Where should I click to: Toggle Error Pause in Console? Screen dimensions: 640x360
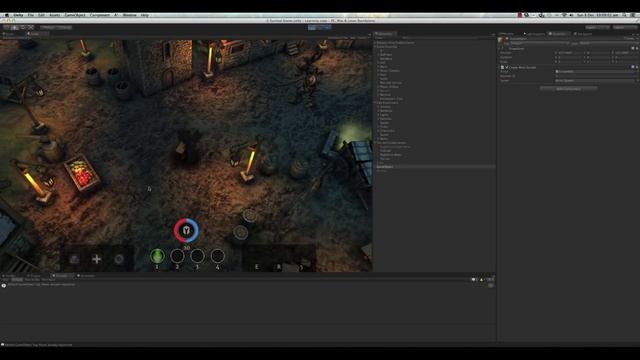coord(49,280)
